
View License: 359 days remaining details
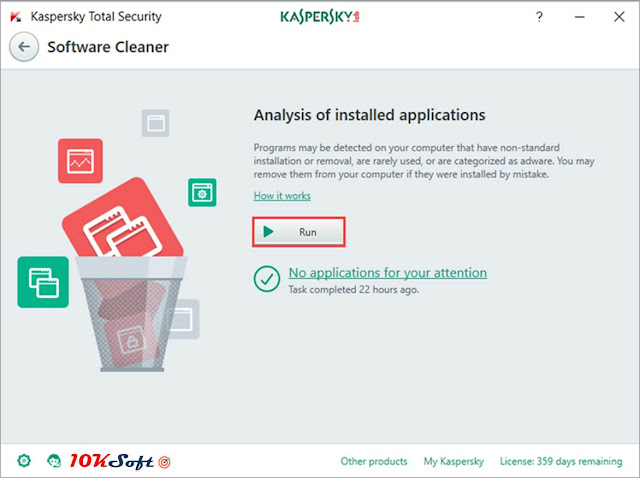pyautogui.click(x=561, y=461)
